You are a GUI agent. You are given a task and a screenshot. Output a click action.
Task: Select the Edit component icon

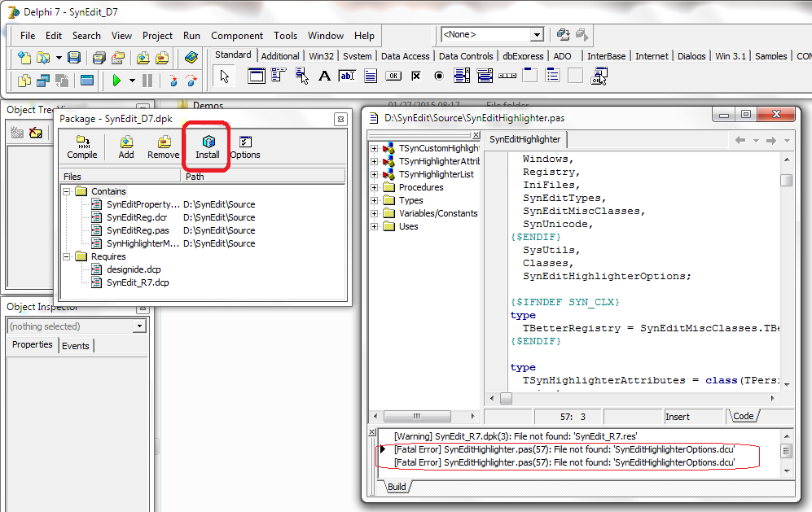point(347,76)
